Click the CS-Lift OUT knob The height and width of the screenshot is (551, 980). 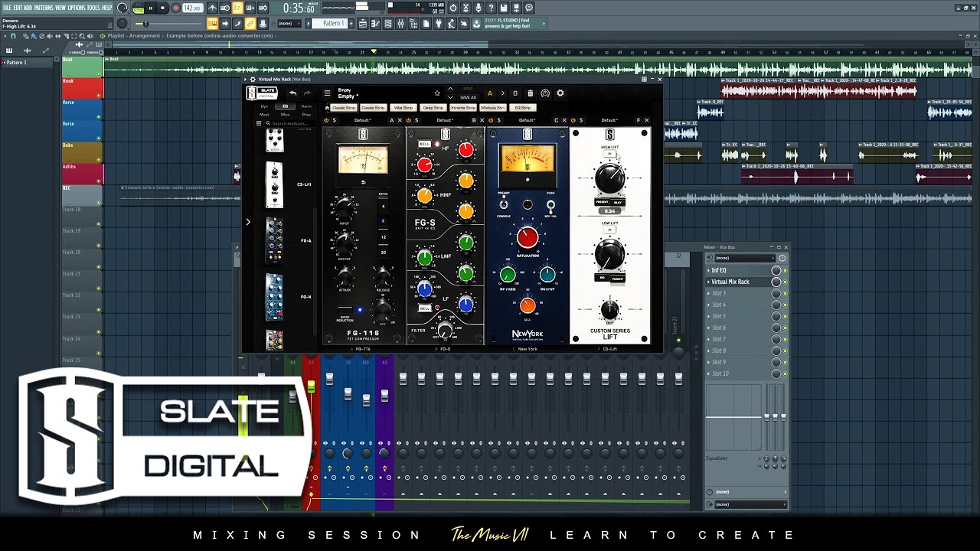point(609,309)
